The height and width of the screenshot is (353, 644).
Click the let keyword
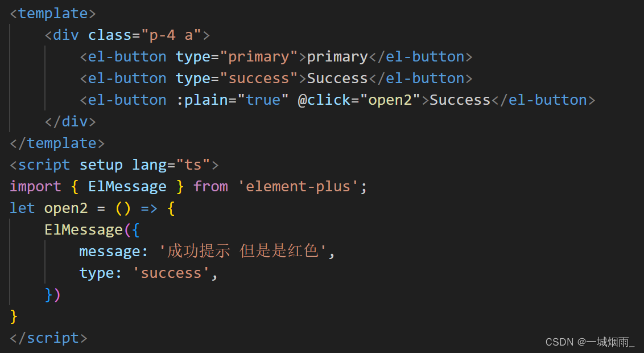click(x=22, y=208)
